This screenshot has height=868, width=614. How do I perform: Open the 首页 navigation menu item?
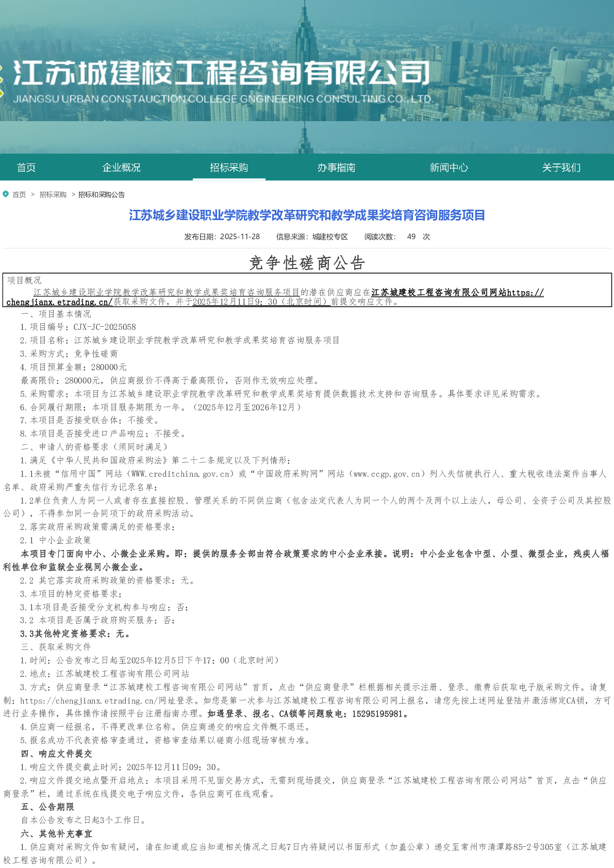(26, 168)
